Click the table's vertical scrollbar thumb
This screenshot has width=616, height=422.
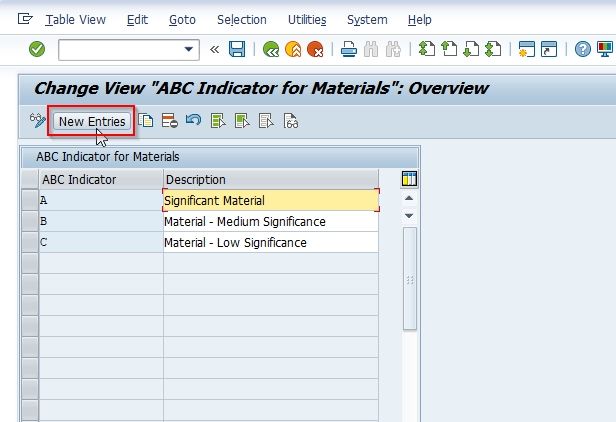[x=410, y=279]
